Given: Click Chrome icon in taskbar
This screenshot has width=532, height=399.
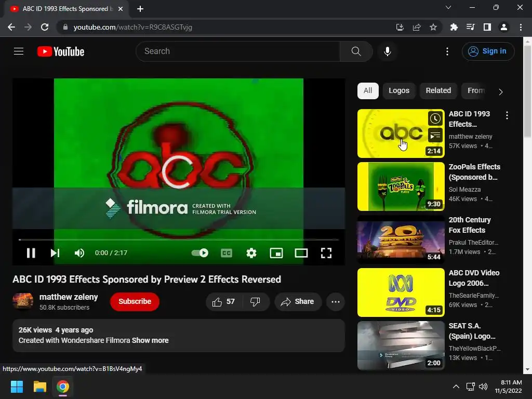Looking at the screenshot, I should click(63, 387).
